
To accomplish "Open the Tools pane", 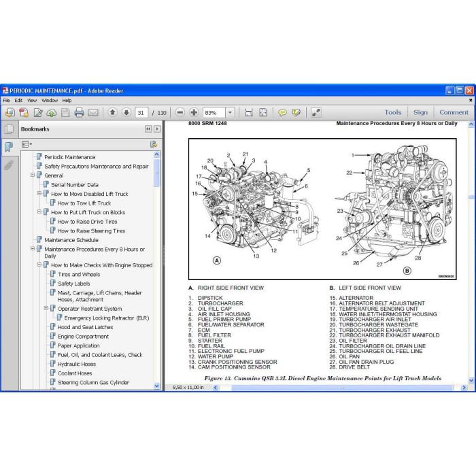I will coord(393,112).
